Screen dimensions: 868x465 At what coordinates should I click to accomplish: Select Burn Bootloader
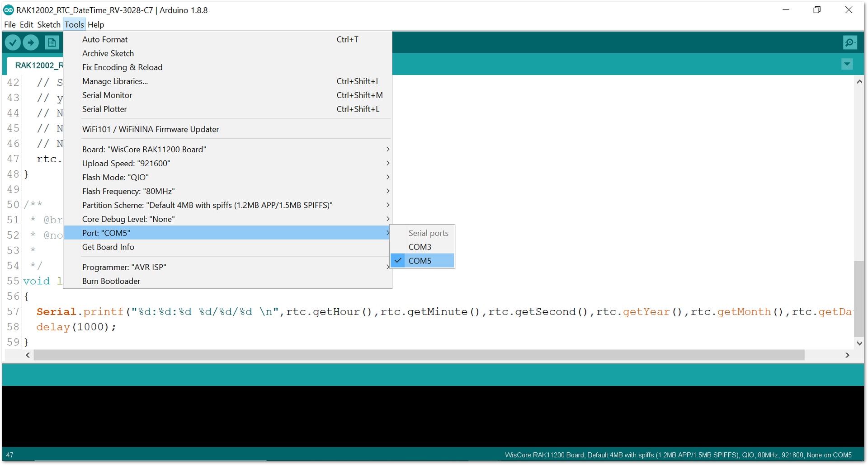(227, 281)
